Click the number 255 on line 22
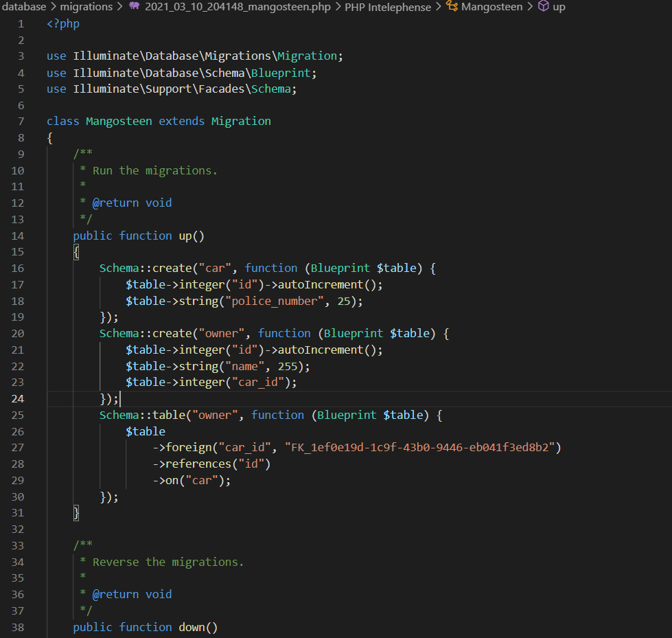The width and height of the screenshot is (672, 638). (x=288, y=367)
